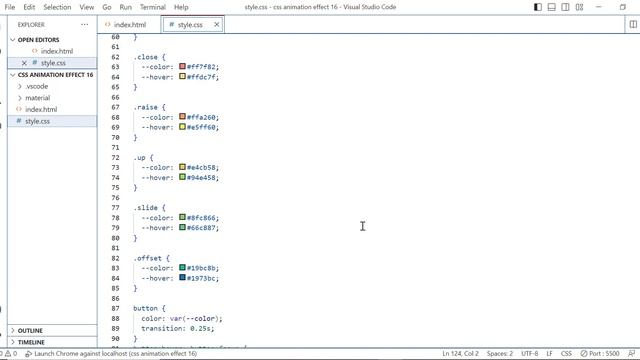This screenshot has height=360, width=640.
Task: Click color swatch for #94e458
Action: point(182,177)
